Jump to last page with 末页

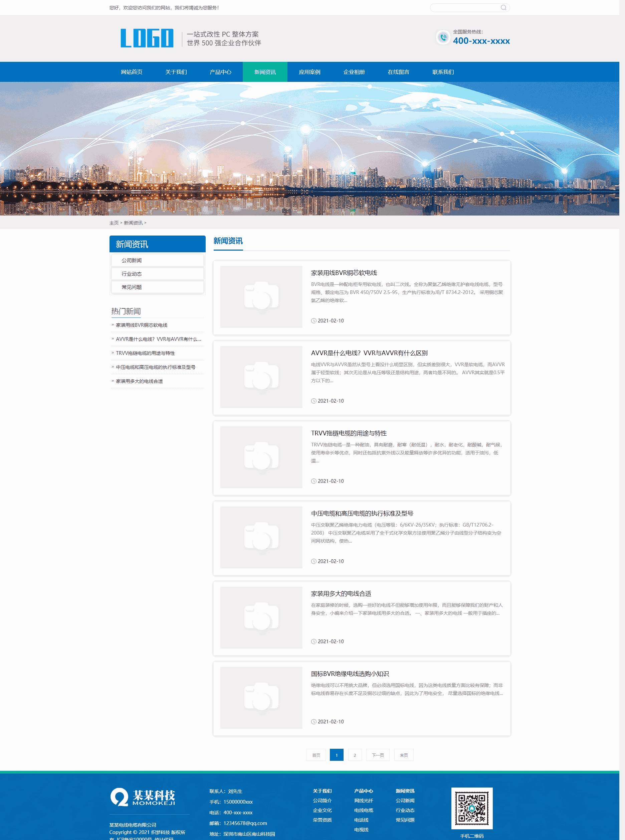click(404, 755)
